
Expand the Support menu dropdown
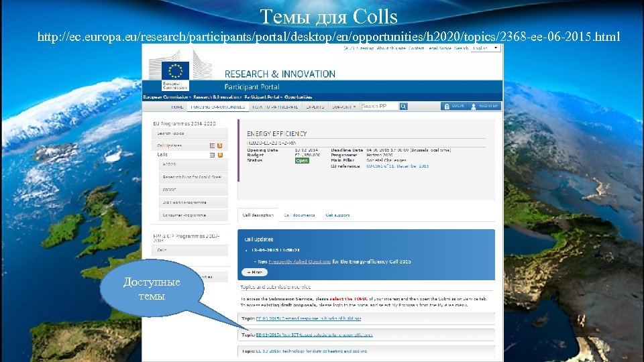tap(344, 107)
